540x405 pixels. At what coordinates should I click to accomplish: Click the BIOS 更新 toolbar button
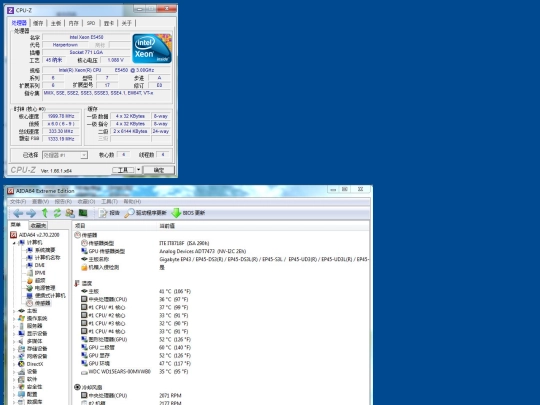[x=188, y=213]
